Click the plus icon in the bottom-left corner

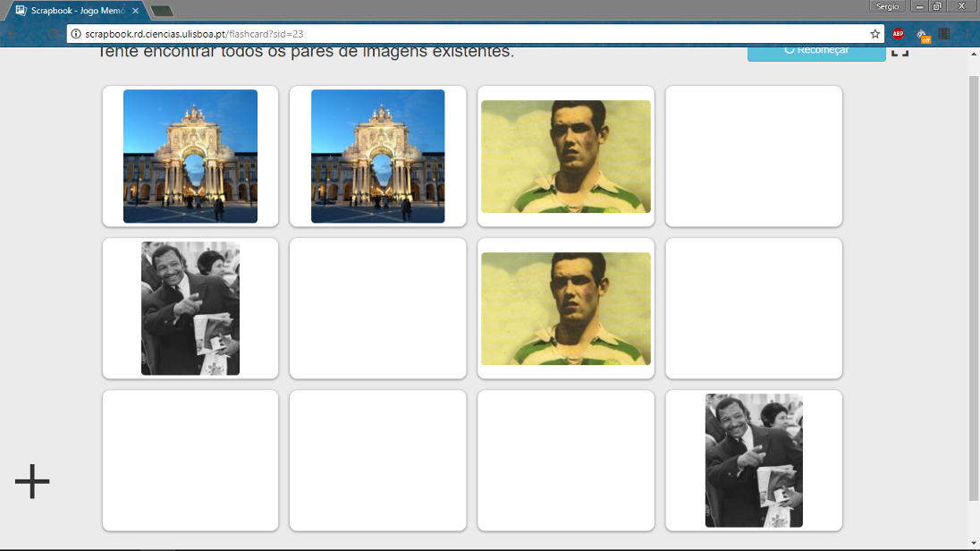click(32, 481)
